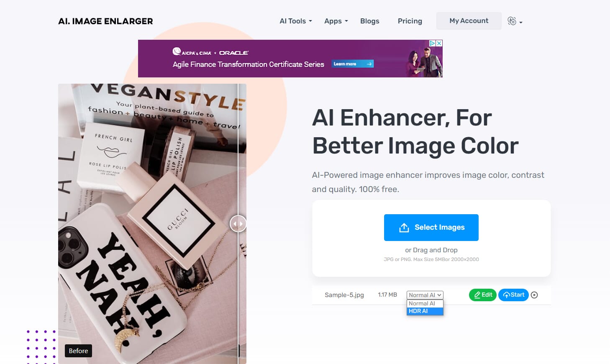
Task: Click the AdChoices triangle icon
Action: (433, 43)
